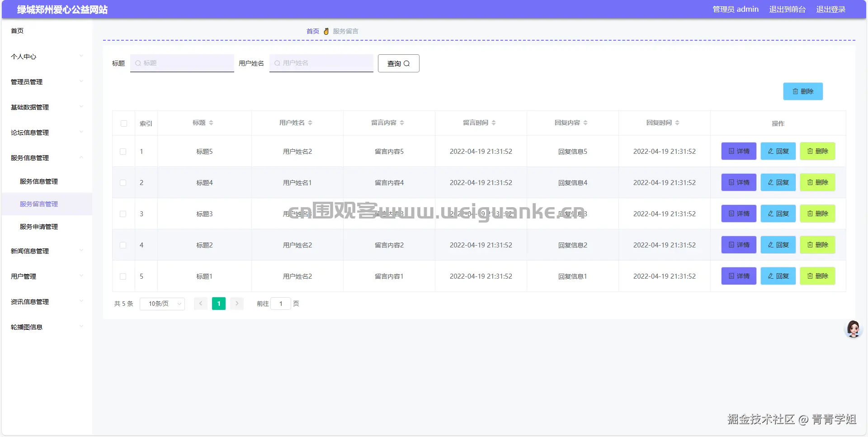View 详情 for 标题5 row

739,152
